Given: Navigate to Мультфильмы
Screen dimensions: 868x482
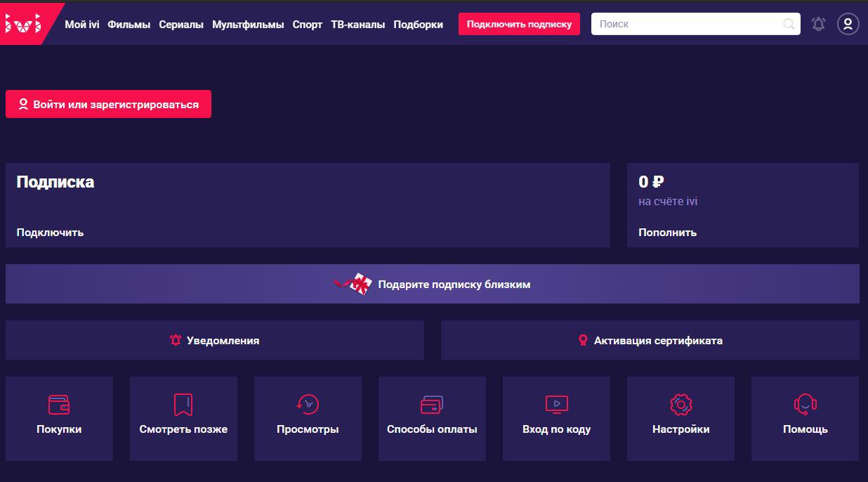Looking at the screenshot, I should click(x=248, y=24).
